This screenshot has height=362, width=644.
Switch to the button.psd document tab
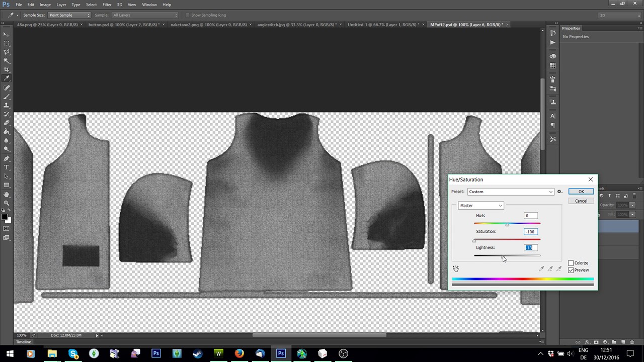pos(124,24)
